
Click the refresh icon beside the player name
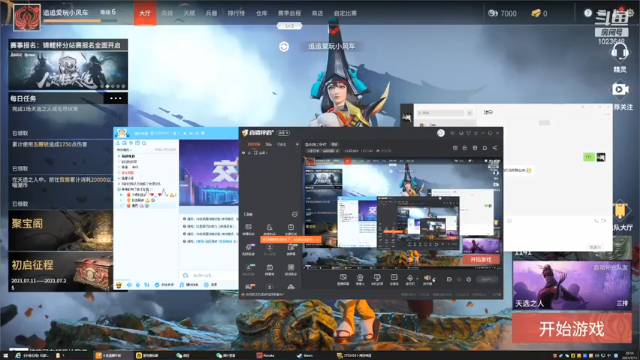pos(284,47)
